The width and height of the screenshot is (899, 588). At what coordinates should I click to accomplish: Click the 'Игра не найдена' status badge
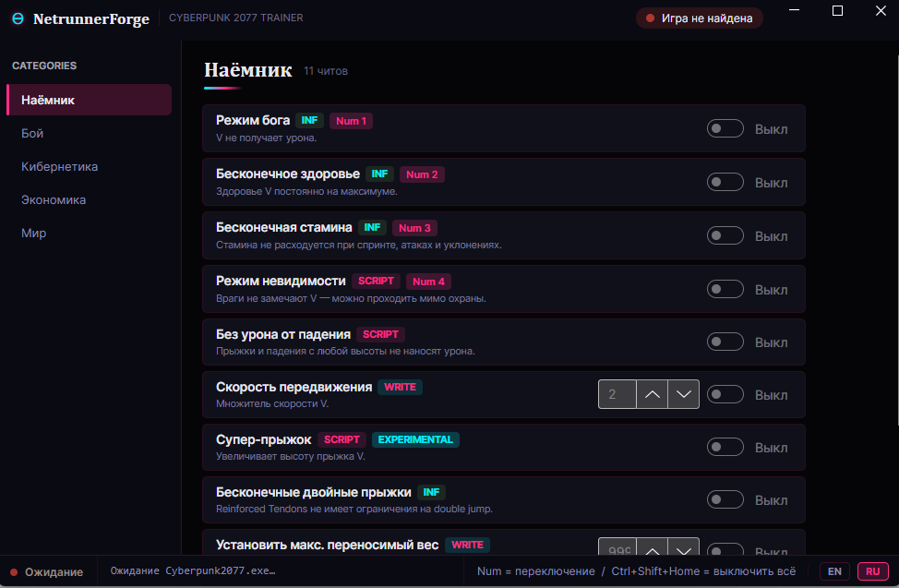coord(700,18)
